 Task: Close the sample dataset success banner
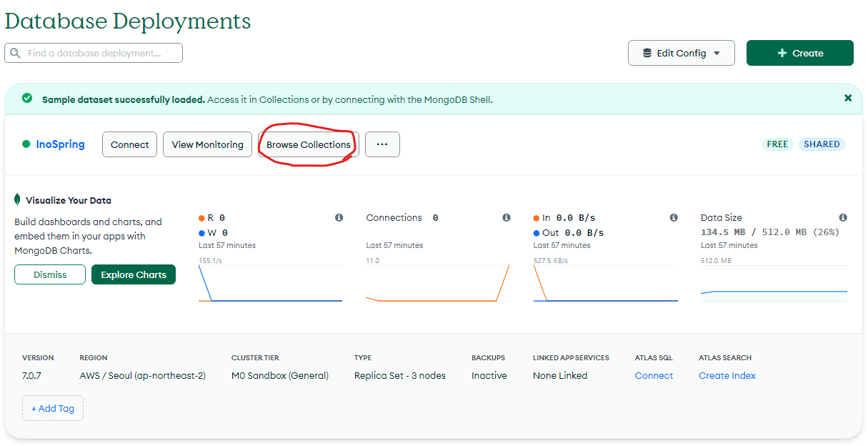848,98
